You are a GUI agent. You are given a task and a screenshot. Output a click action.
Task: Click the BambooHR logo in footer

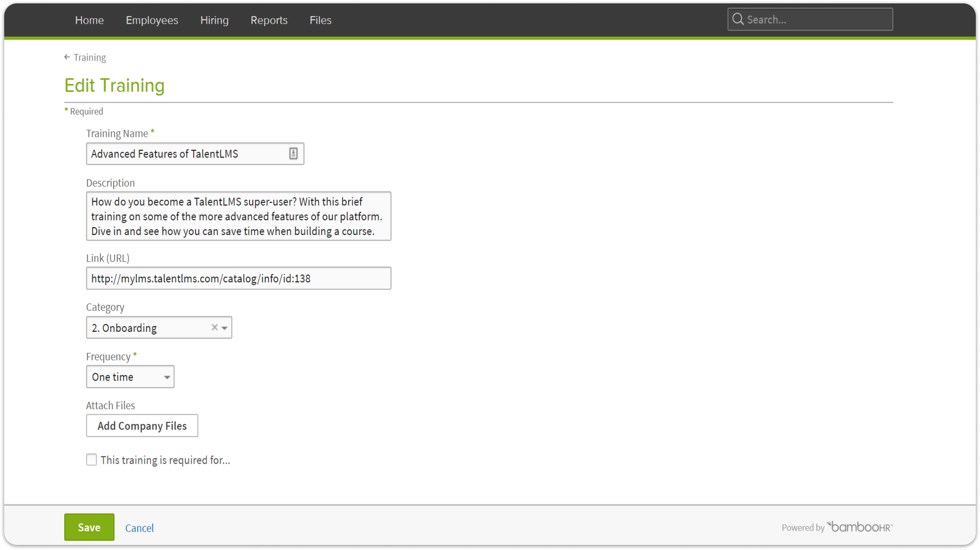tap(859, 527)
